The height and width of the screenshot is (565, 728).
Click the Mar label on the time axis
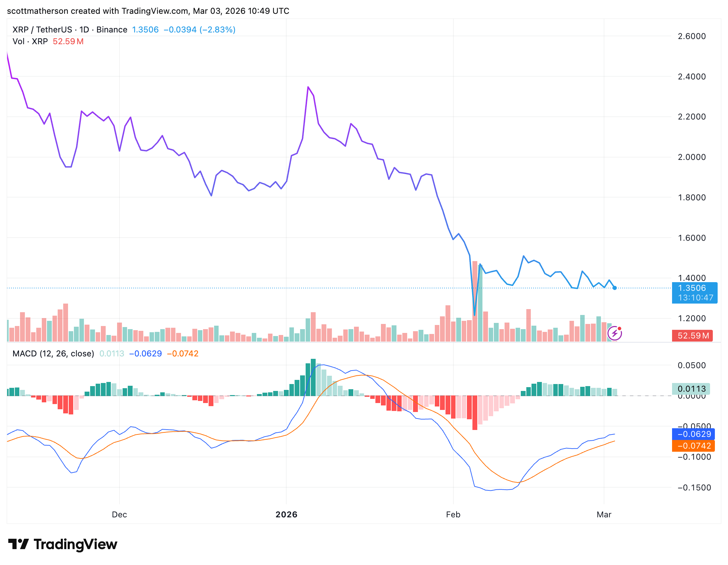pos(604,515)
